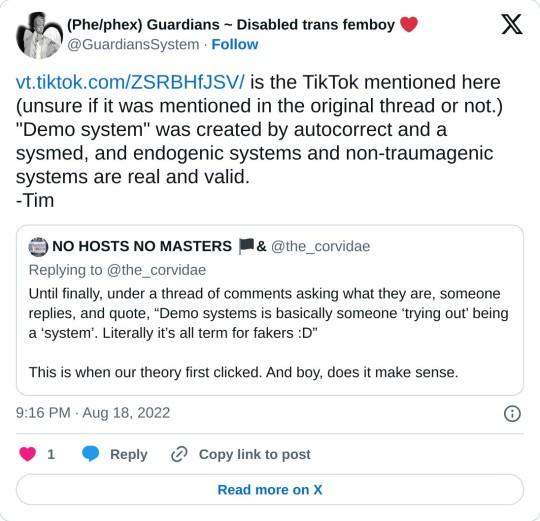Click the blue reply bubble icon
This screenshot has height=521, width=540.
point(91,454)
